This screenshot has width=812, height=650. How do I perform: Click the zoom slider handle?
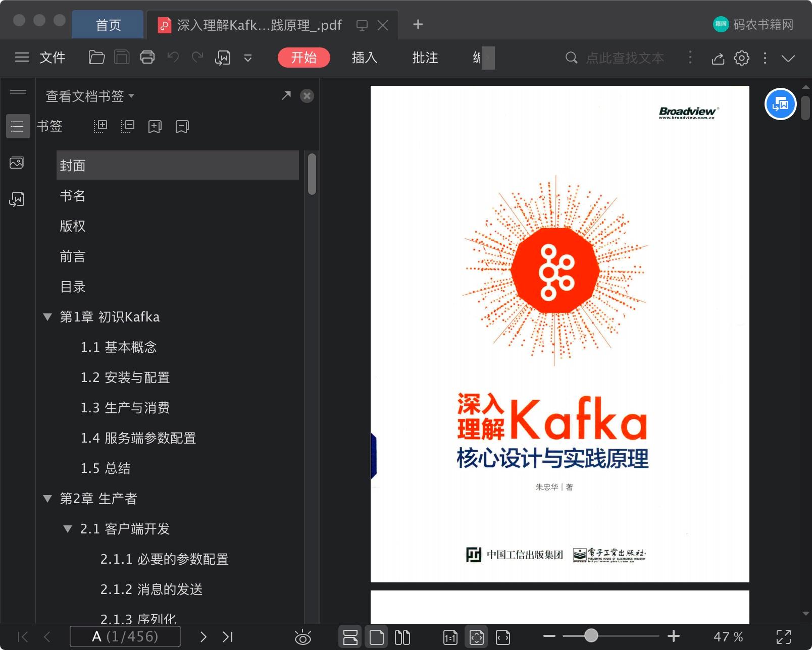[591, 636]
